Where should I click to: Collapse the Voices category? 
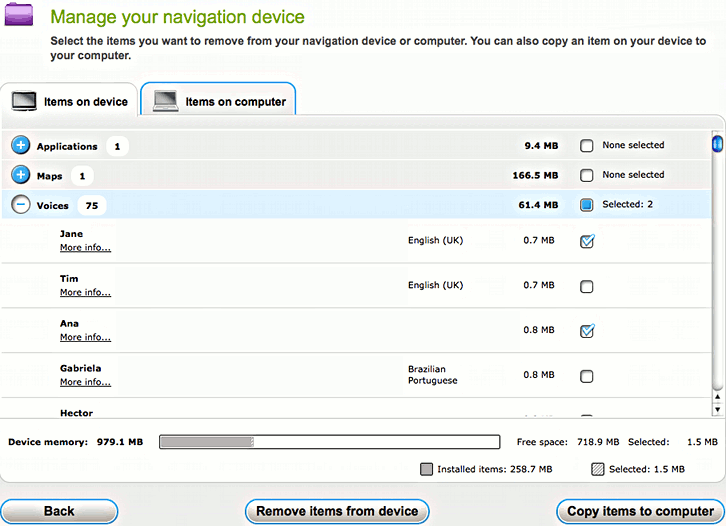[x=20, y=205]
